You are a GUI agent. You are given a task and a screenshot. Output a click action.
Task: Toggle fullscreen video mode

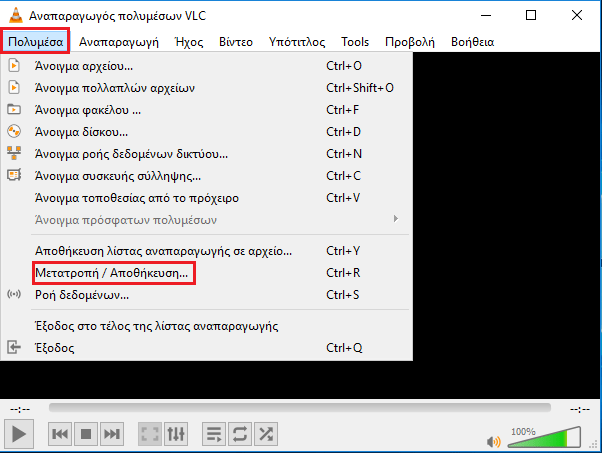point(150,434)
